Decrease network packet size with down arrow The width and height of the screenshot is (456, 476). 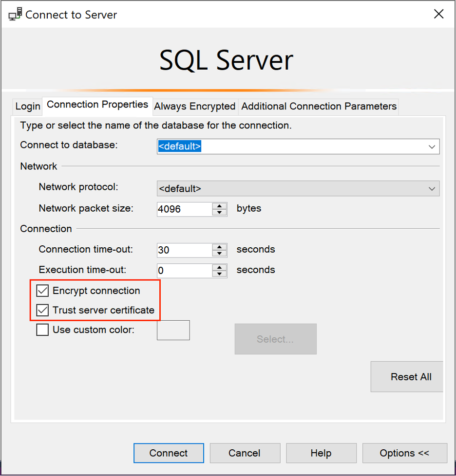pos(220,212)
